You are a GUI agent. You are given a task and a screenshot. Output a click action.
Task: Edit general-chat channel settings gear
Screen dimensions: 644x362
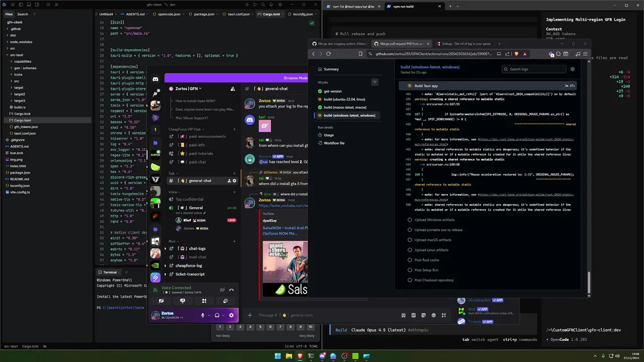point(234,180)
